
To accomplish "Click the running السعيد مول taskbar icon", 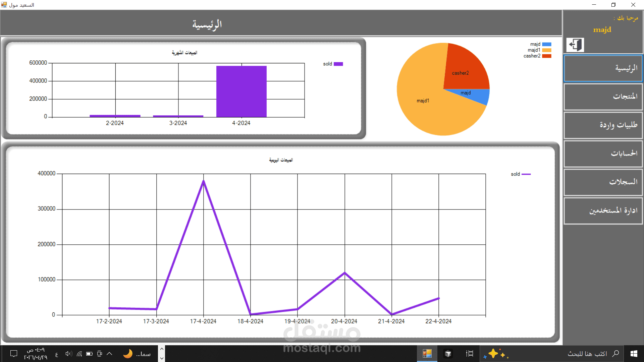I will [427, 354].
